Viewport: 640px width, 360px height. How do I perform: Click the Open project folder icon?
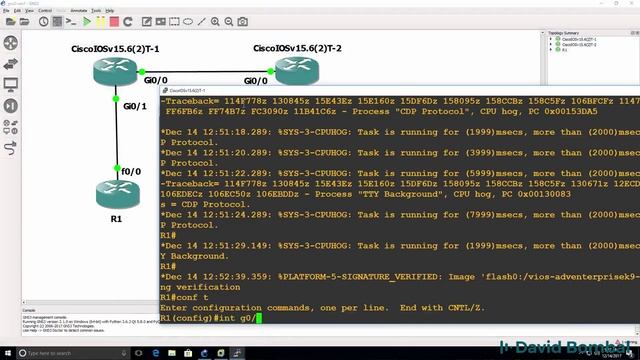pos(24,22)
